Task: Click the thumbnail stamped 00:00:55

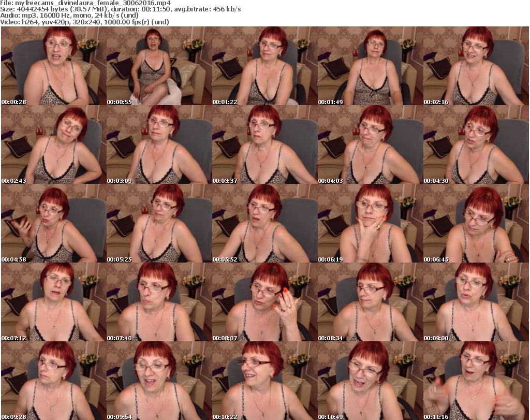Action: click(x=159, y=66)
